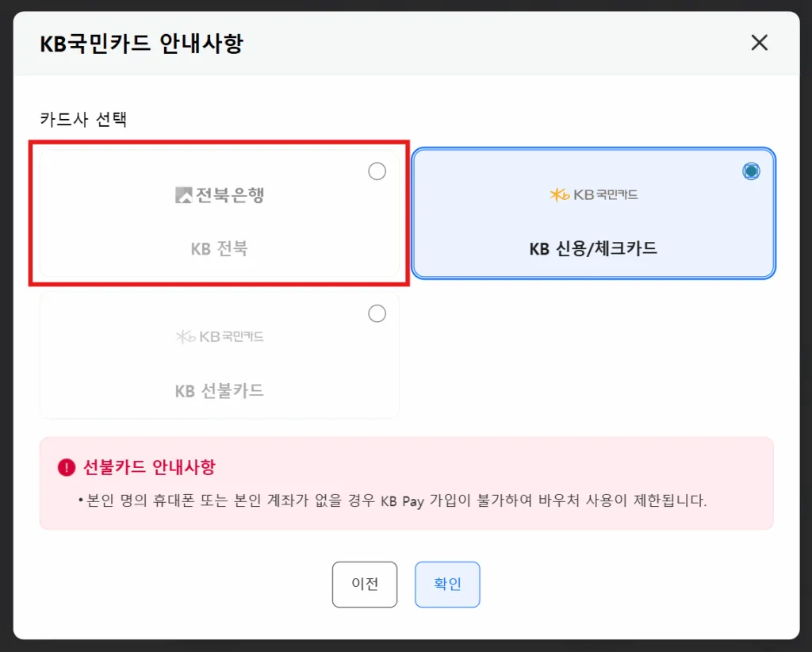Click the KB 전북 text label
The width and height of the screenshot is (812, 652).
218,247
